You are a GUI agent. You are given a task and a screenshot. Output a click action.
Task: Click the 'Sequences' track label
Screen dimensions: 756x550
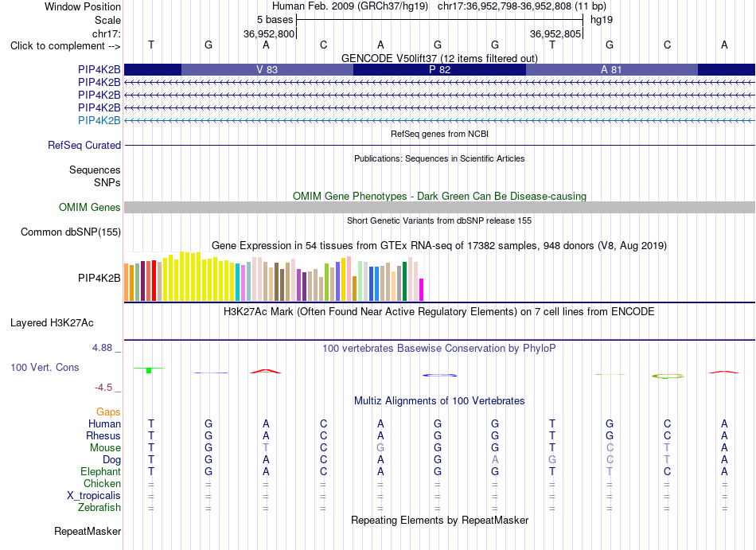pyautogui.click(x=95, y=170)
